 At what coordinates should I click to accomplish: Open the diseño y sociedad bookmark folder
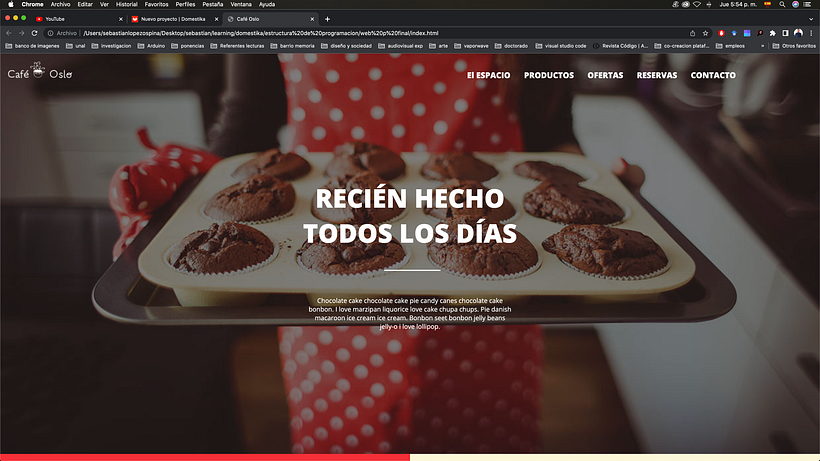coord(346,46)
